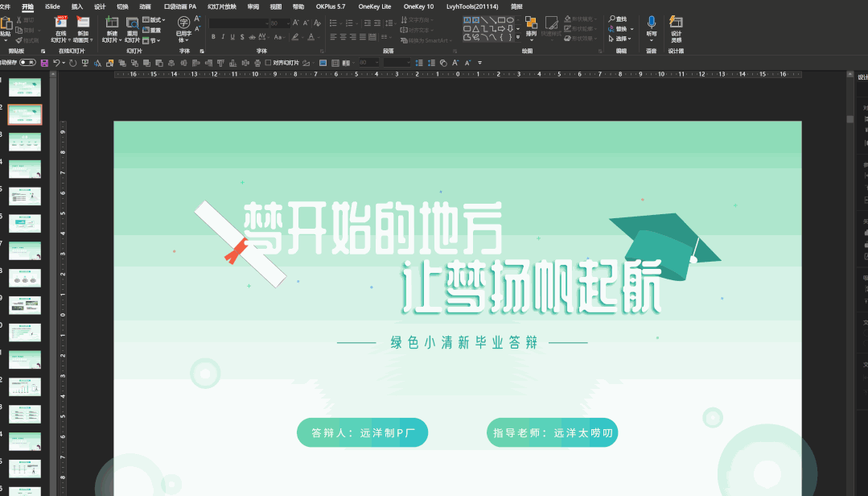Screen dimensions: 868x496
Task: Pick the text box shape in gallery
Action: (467, 20)
